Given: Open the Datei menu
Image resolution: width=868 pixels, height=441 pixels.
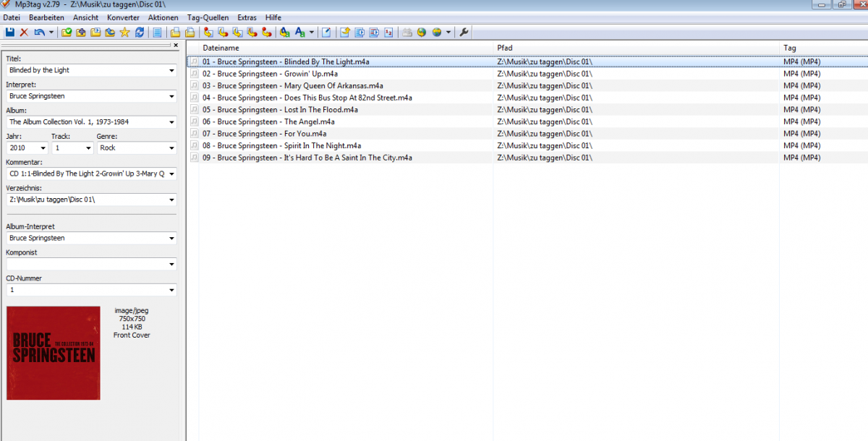Looking at the screenshot, I should pos(12,17).
